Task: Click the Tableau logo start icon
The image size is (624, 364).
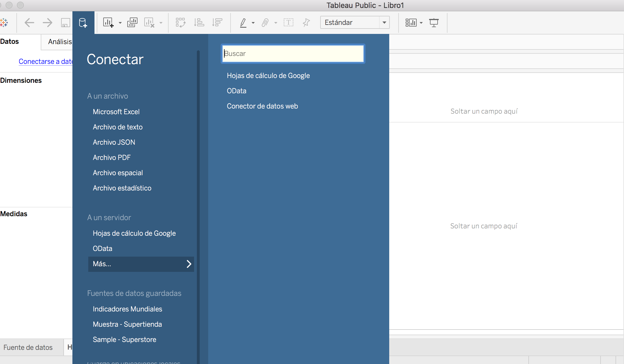Action: click(4, 22)
